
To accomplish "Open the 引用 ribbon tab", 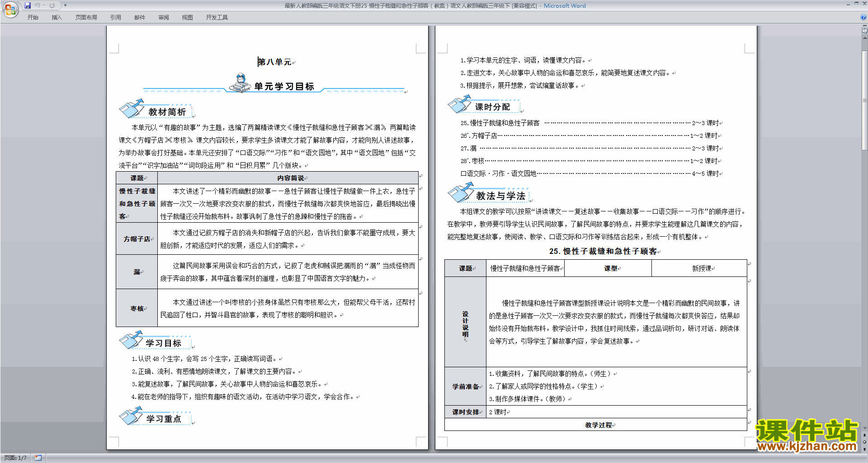I will (x=115, y=18).
